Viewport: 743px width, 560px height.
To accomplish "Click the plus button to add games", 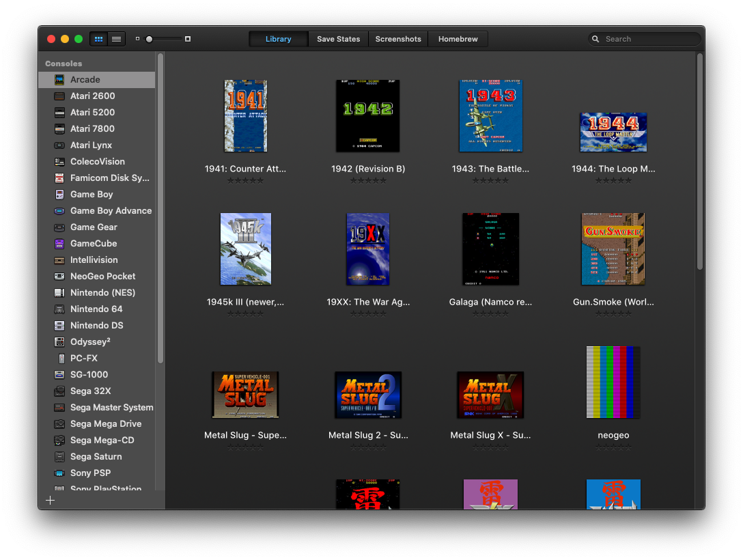I will [x=50, y=500].
